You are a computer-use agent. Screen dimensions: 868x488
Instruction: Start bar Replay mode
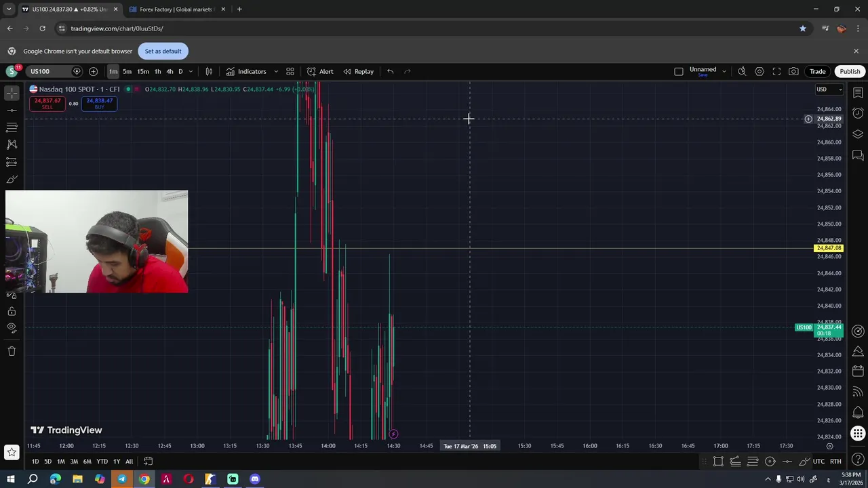tap(359, 71)
